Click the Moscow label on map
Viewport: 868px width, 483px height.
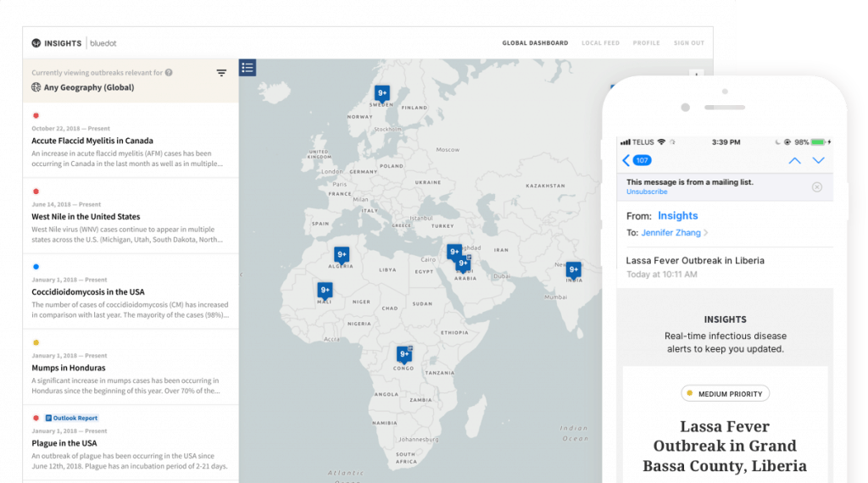(448, 150)
